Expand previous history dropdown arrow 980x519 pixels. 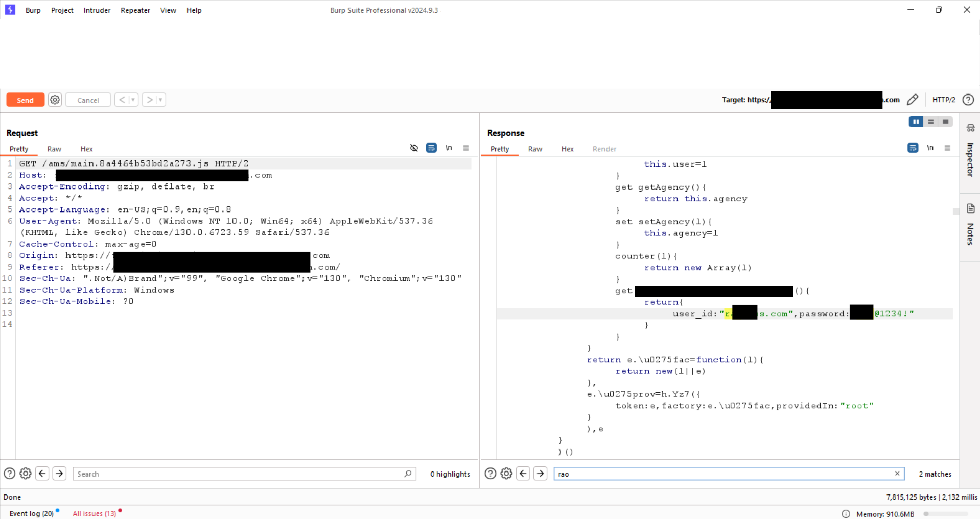click(x=133, y=100)
